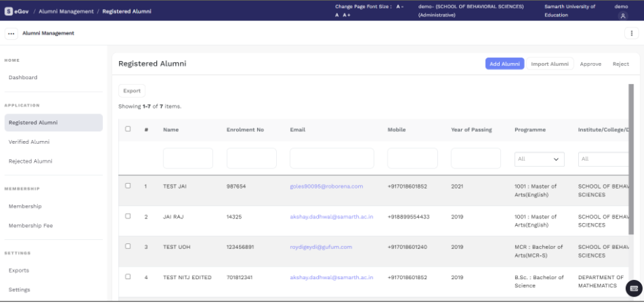The image size is (644, 303).
Task: Toggle the select-all checkbox in table header
Action: pos(128,129)
